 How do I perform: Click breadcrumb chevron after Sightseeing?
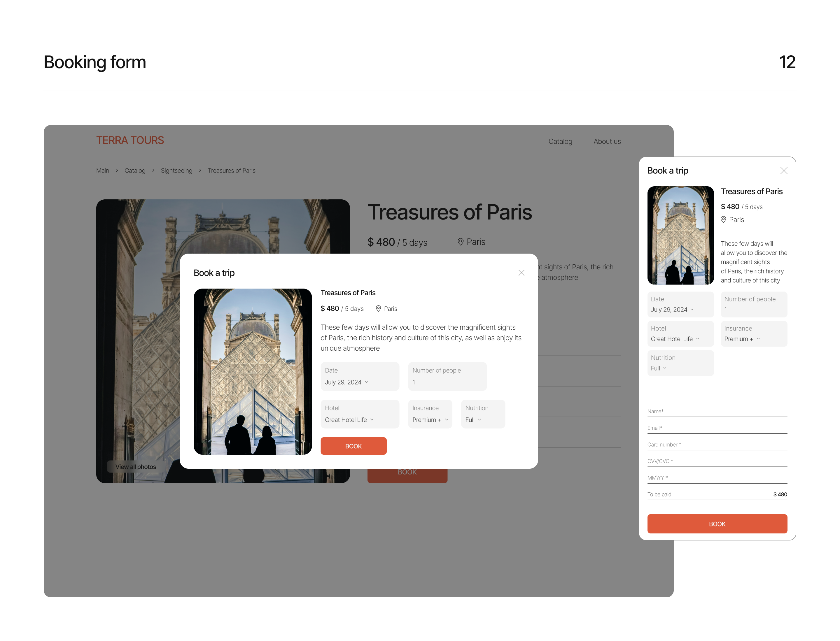200,171
